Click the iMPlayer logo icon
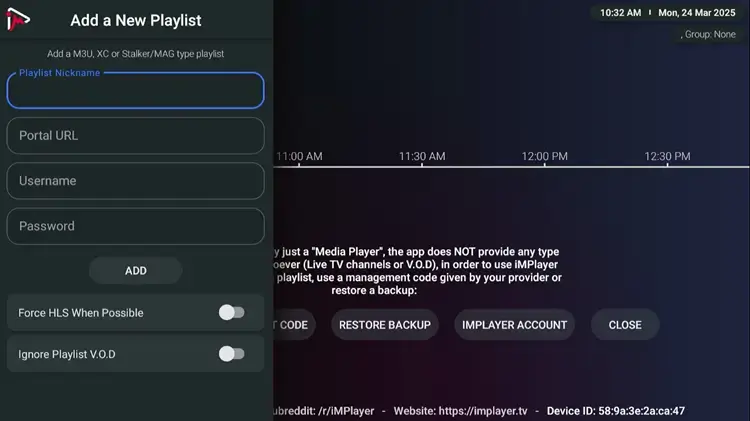750x421 pixels. [18, 20]
